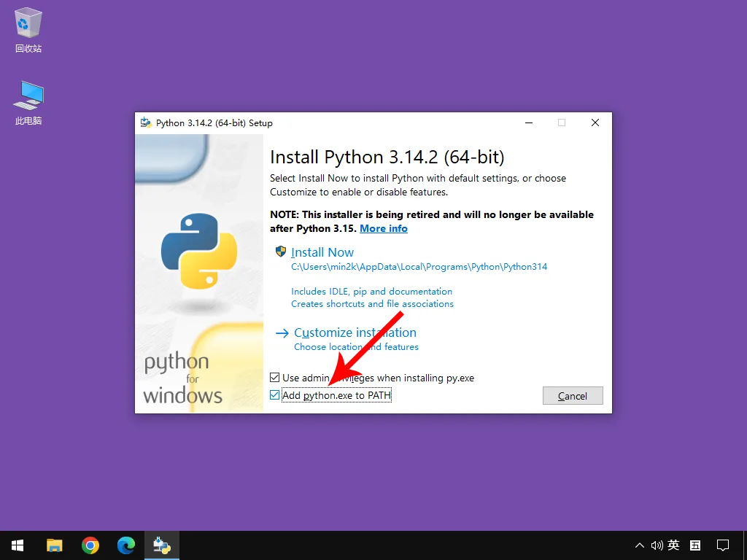The width and height of the screenshot is (747, 560).
Task: Uncheck Use admin privileges when installing py.exe
Action: 275,378
